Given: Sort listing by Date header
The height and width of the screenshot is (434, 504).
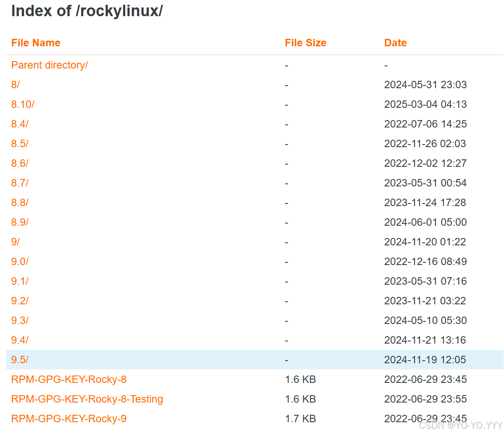Looking at the screenshot, I should coord(395,43).
